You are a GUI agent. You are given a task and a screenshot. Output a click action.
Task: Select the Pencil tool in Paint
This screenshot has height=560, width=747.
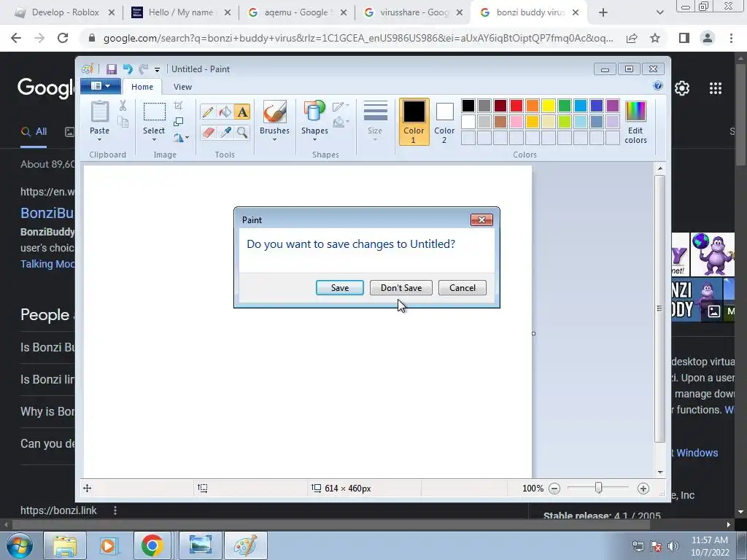[x=208, y=112]
